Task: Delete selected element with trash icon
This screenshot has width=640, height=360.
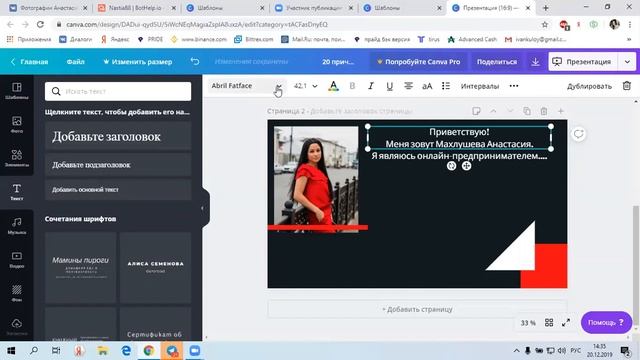Action: [x=627, y=86]
